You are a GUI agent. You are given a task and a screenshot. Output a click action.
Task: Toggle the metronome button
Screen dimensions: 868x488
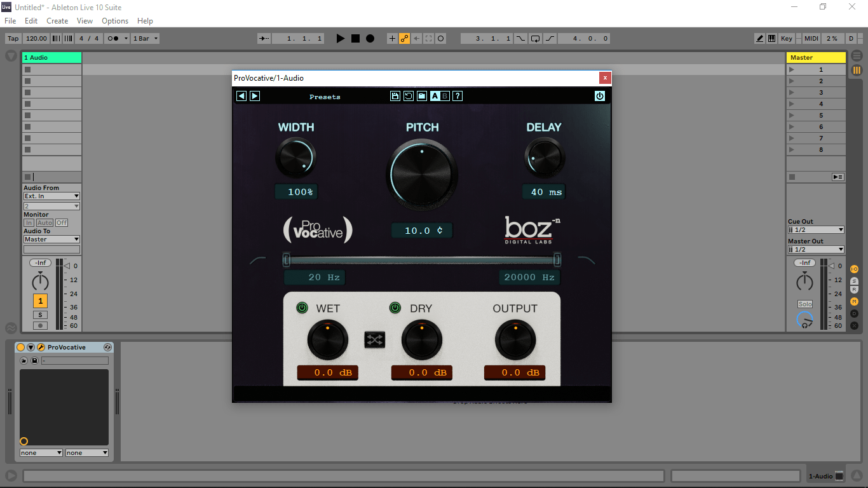pos(116,38)
